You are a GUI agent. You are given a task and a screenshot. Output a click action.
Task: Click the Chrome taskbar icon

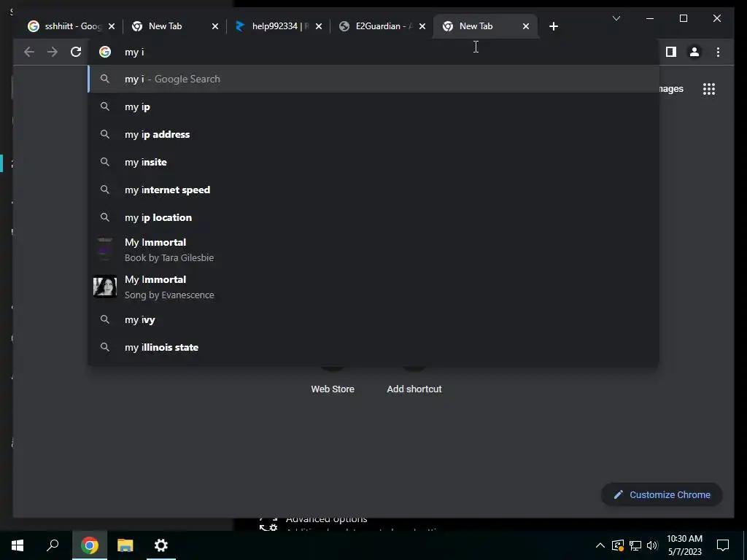(x=90, y=545)
